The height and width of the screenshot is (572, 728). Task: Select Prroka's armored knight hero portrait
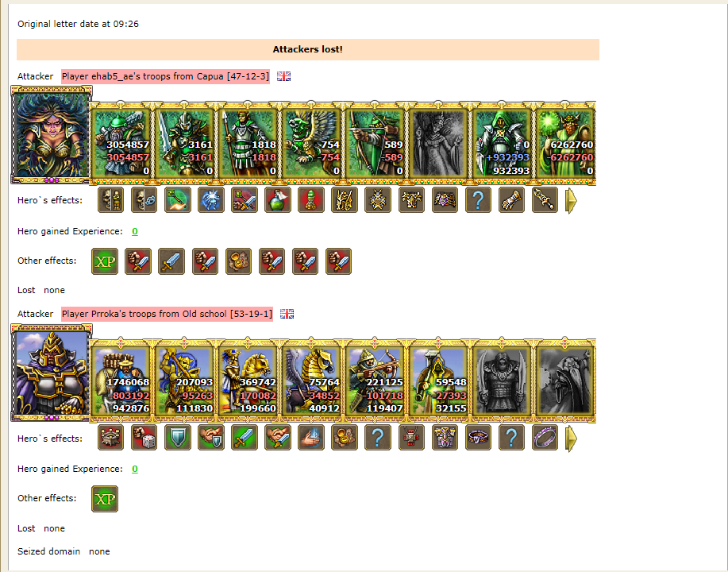52,373
